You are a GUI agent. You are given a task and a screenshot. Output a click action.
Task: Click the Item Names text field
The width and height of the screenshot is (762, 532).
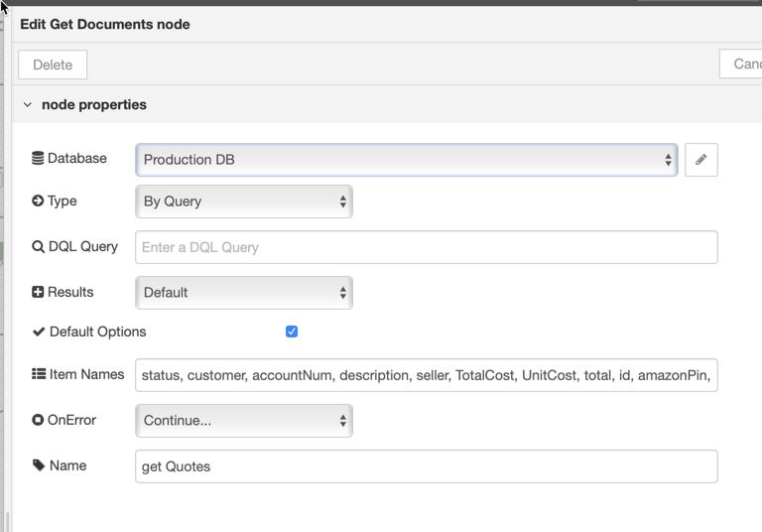427,375
